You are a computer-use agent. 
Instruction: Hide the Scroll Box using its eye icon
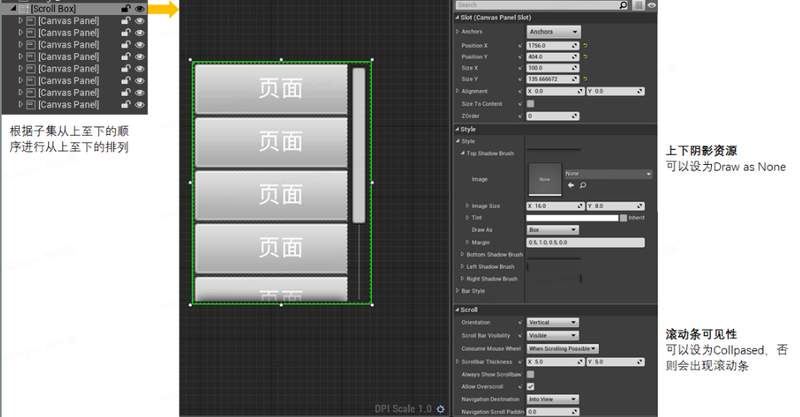click(140, 8)
